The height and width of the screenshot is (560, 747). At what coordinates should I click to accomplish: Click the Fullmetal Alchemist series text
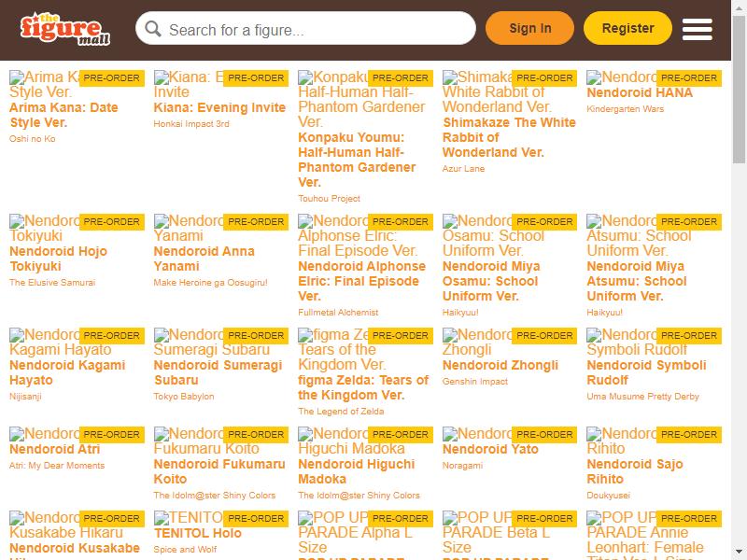click(x=338, y=313)
